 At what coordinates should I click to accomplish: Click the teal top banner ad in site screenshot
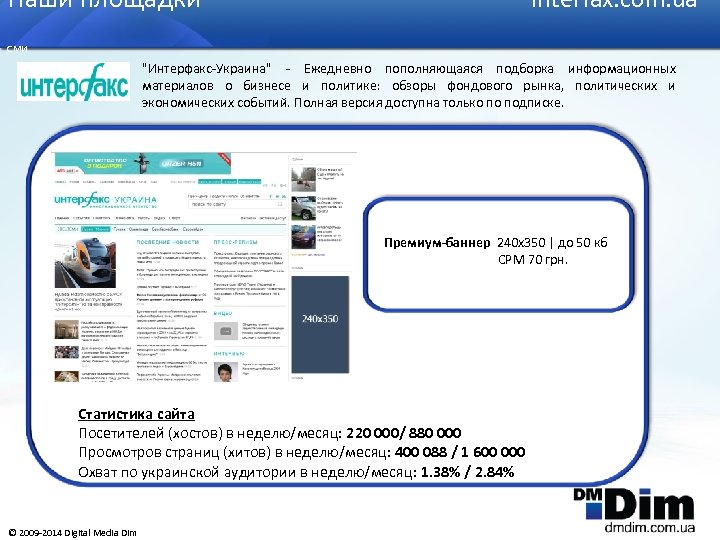coord(143,164)
